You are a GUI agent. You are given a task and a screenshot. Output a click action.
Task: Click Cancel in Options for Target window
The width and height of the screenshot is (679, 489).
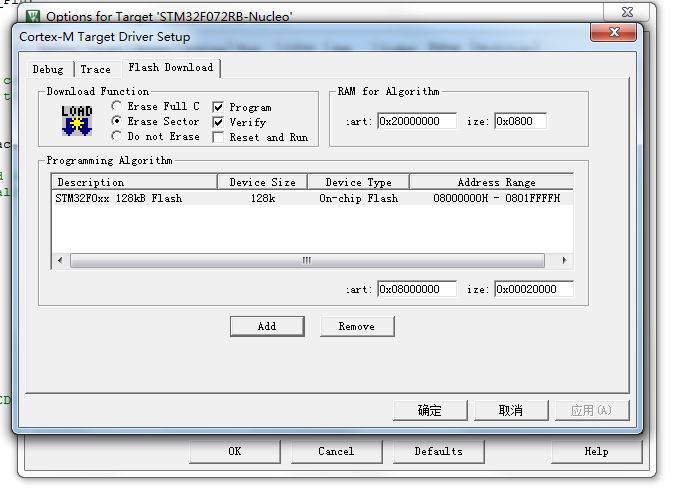click(336, 451)
